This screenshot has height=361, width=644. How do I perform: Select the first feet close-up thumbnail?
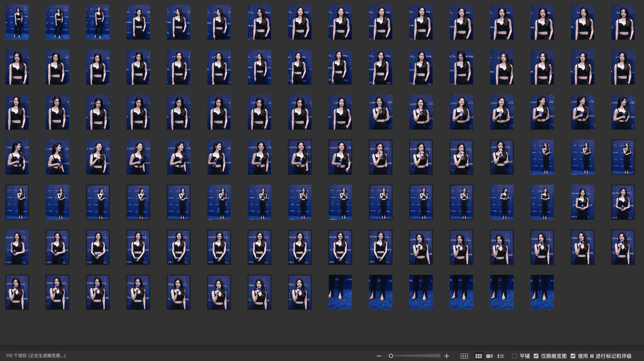[340, 292]
